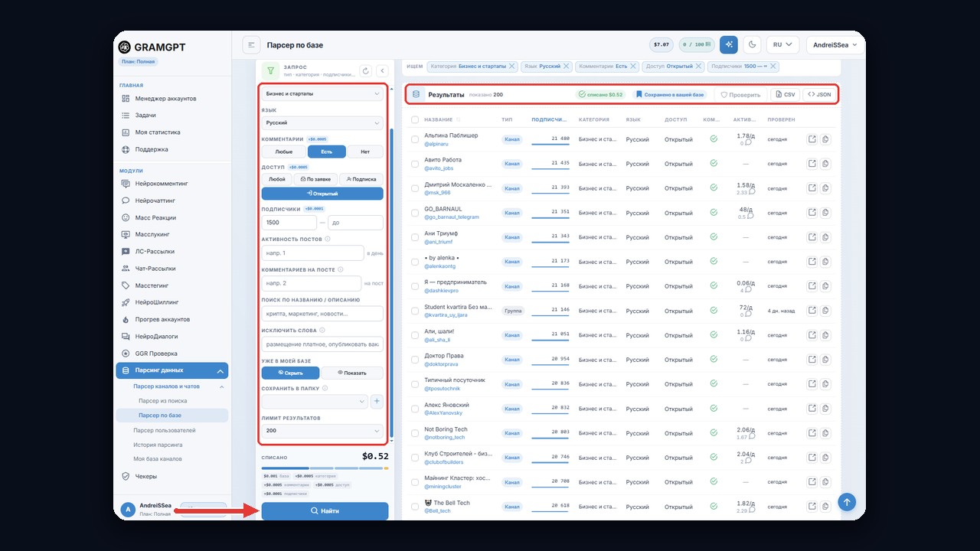This screenshot has width=980, height=551.
Task: Remove the 'Категория Бизнес и стартапы' filter chip
Action: [512, 67]
